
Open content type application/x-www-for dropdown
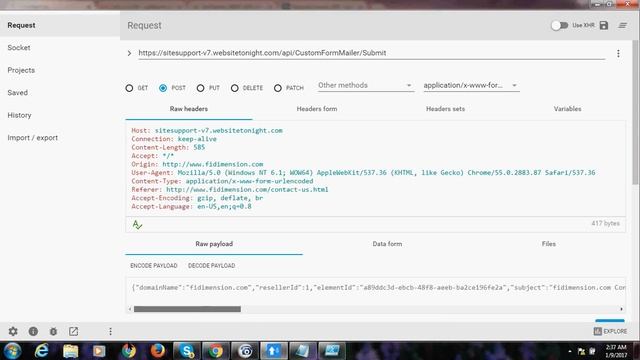click(471, 85)
